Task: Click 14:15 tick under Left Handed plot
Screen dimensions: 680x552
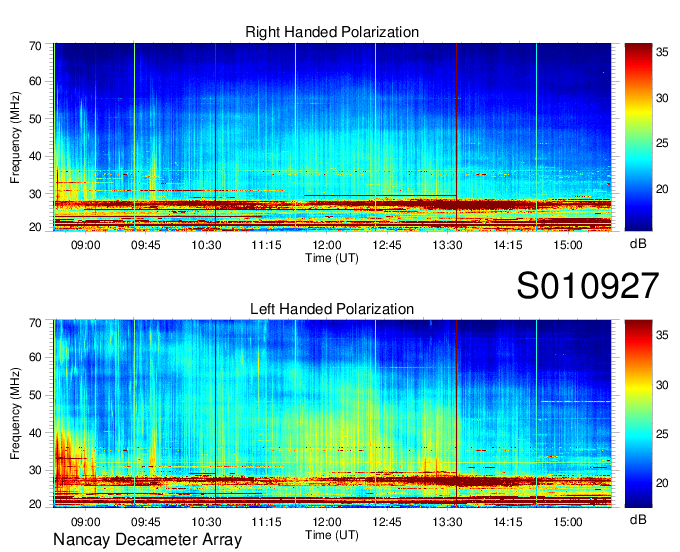Action: pos(507,522)
